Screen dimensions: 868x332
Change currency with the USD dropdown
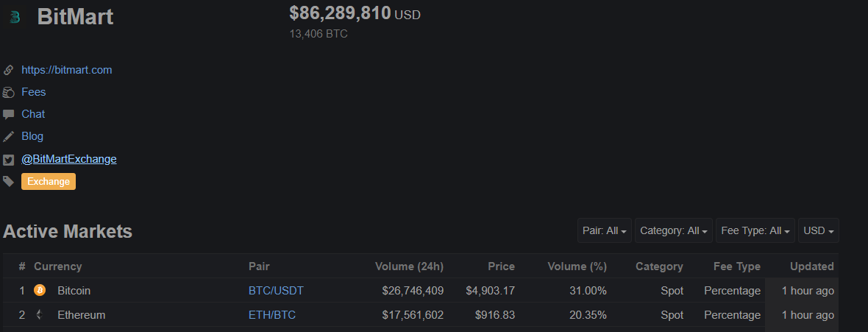pyautogui.click(x=818, y=230)
